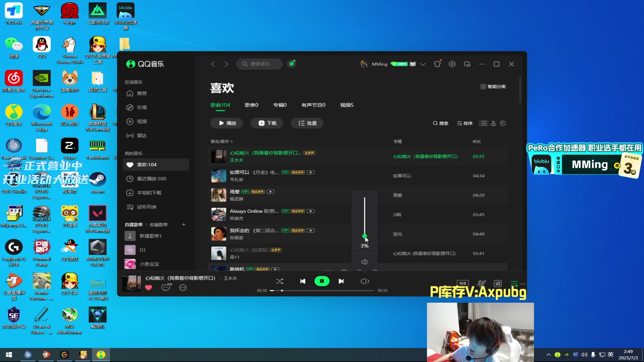
Task: Open QQ Music settings hexagon icon
Action: point(452,64)
